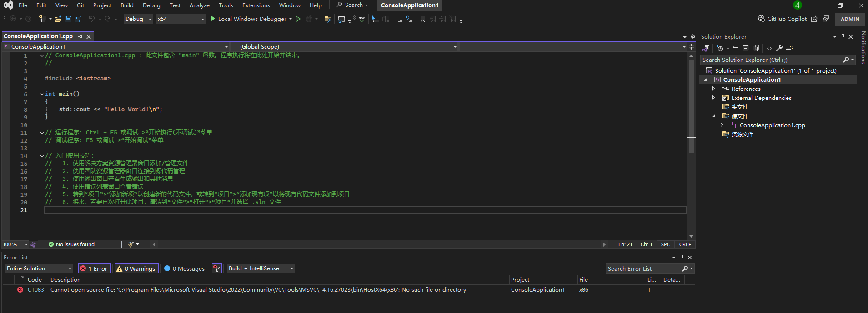This screenshot has height=313, width=868.
Task: Collapse the 源文件 folder node
Action: click(713, 116)
